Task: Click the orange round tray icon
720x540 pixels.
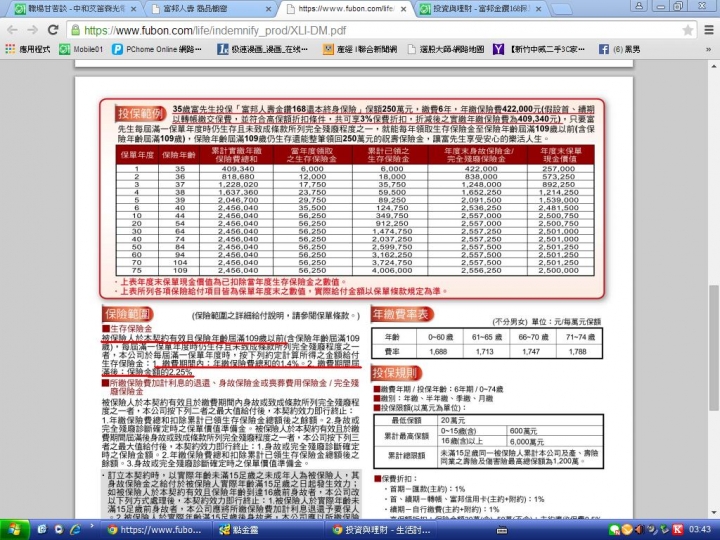Action: click(x=627, y=530)
